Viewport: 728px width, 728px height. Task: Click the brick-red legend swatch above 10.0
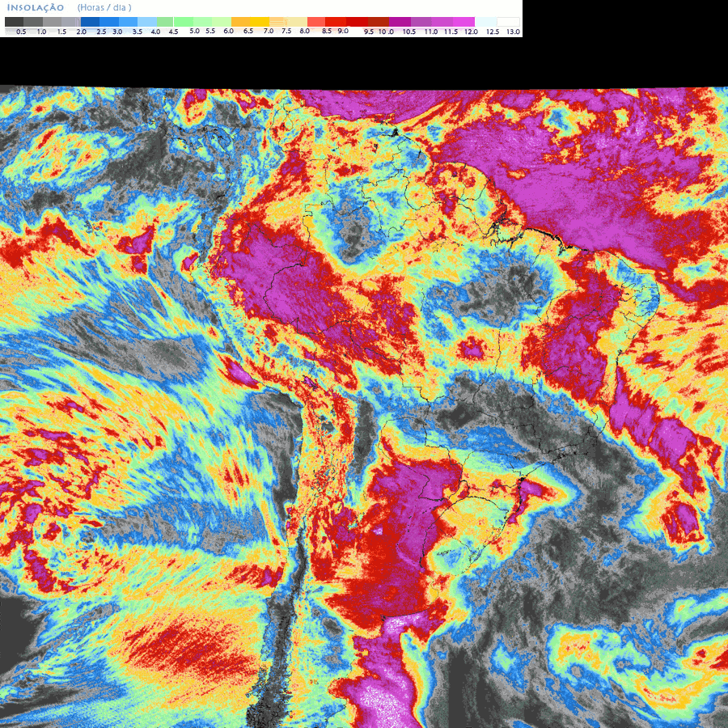point(379,22)
